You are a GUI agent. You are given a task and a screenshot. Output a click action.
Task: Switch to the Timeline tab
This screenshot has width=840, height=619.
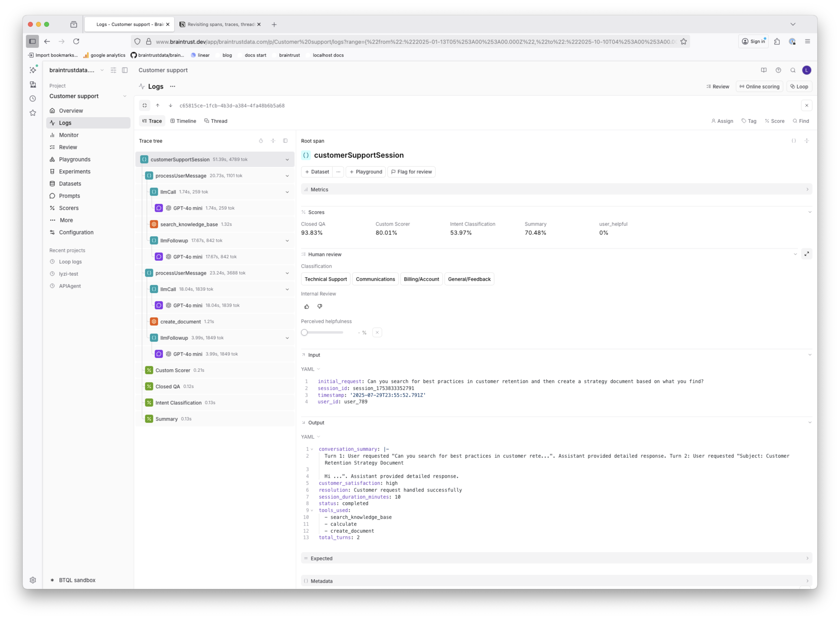point(183,121)
